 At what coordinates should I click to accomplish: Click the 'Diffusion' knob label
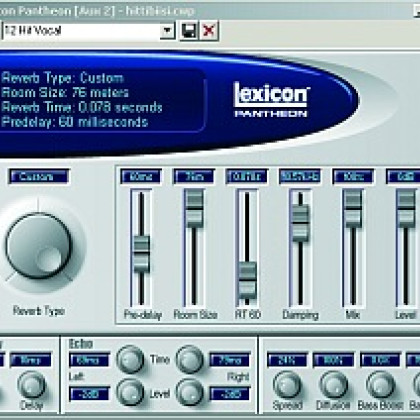pyautogui.click(x=333, y=405)
